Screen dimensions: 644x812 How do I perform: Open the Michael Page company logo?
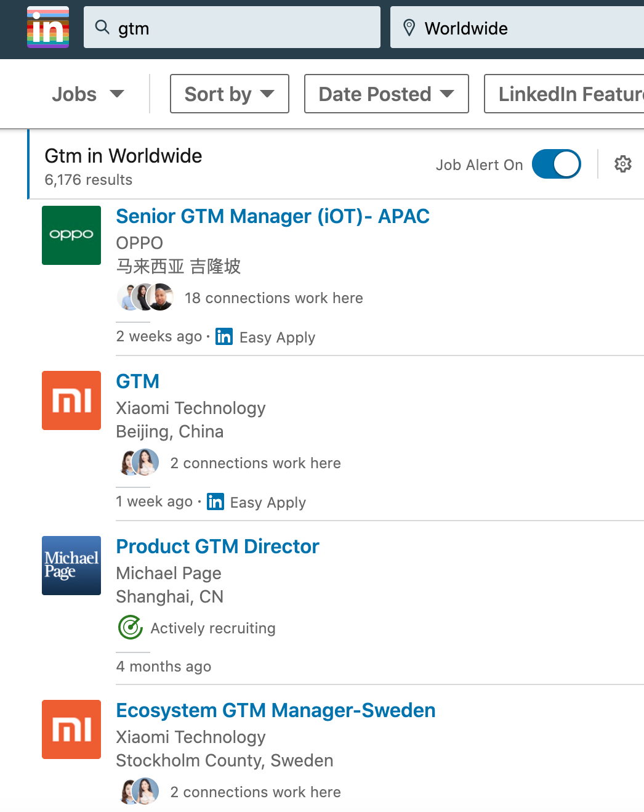coord(71,566)
